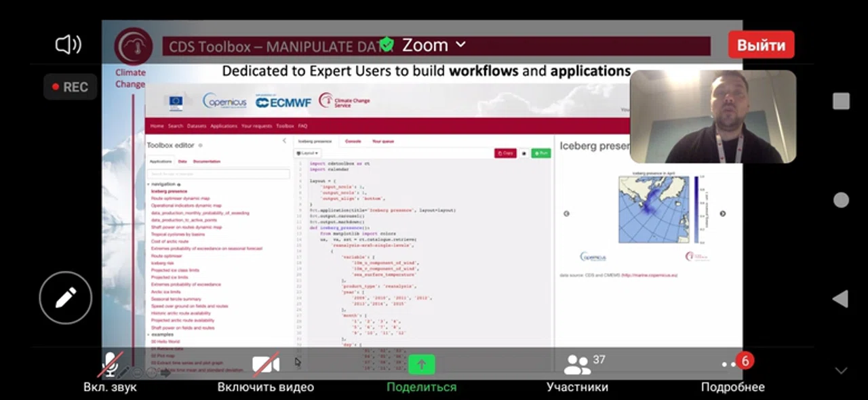Tap Android back triangle button
Image resolution: width=868 pixels, height=400 pixels.
pyautogui.click(x=841, y=299)
